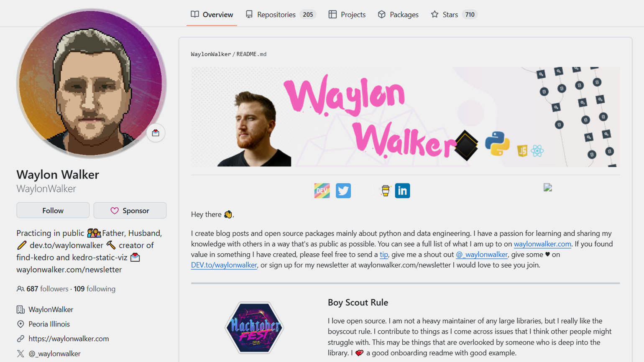Open the @_waylonwalker link in README text

tap(482, 255)
